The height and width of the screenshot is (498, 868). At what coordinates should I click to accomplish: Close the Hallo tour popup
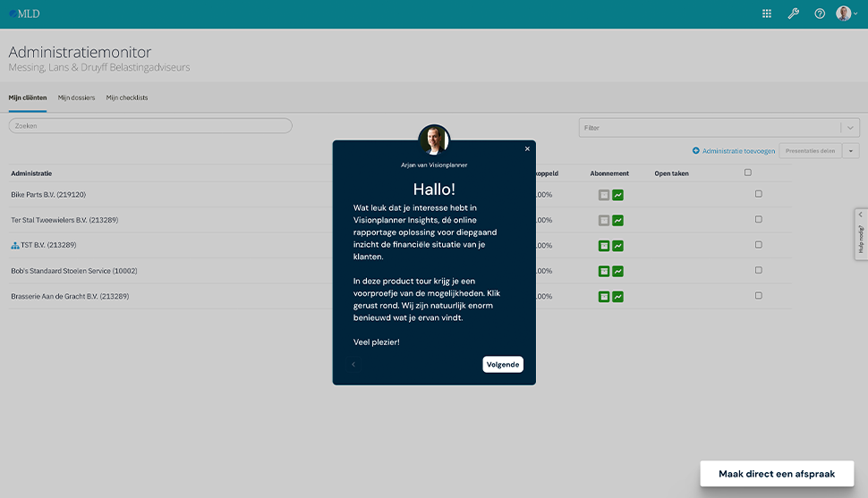click(527, 148)
